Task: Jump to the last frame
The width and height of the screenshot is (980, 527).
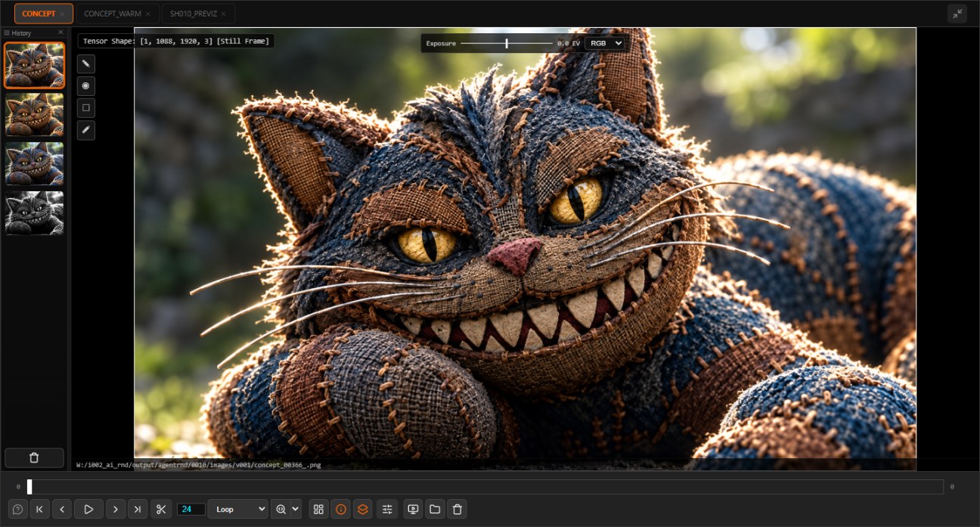Action: click(138, 509)
